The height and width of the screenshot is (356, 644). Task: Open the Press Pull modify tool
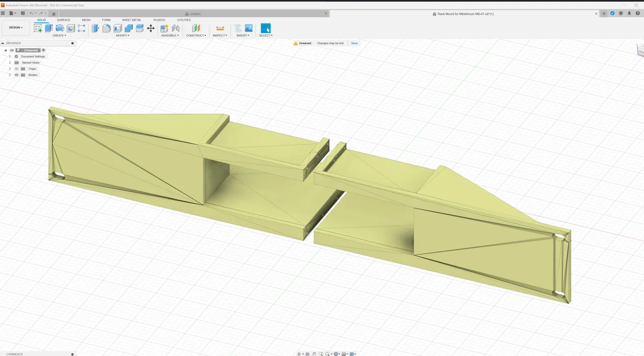pyautogui.click(x=95, y=28)
